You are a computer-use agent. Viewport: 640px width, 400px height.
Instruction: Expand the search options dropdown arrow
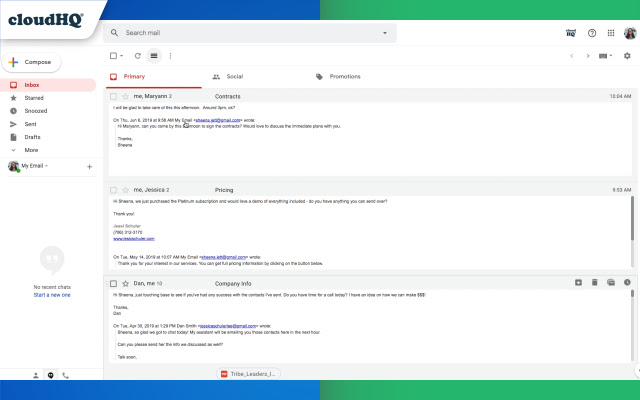[384, 33]
